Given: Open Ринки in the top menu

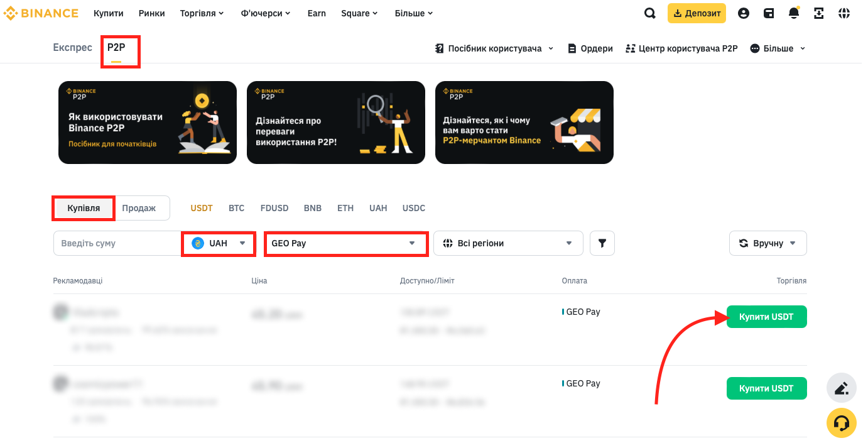Looking at the screenshot, I should (153, 13).
